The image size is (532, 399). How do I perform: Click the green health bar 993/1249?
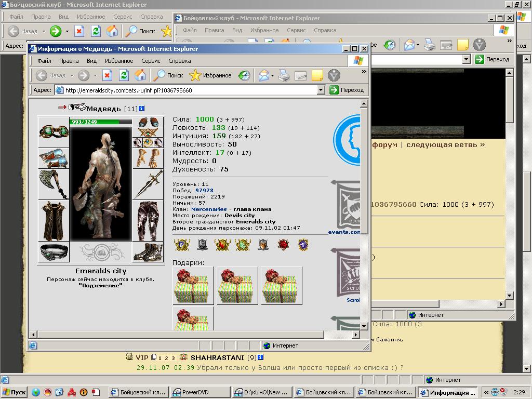pyautogui.click(x=101, y=122)
